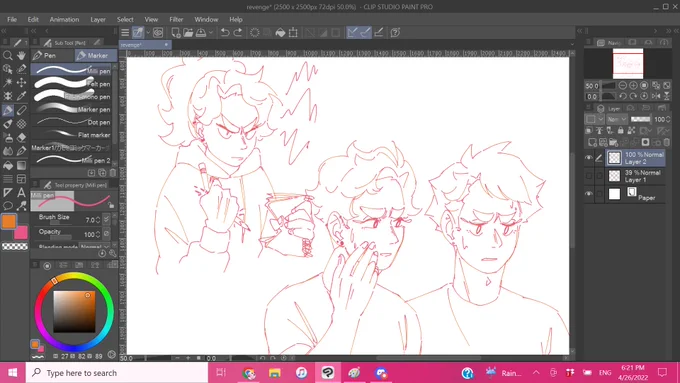Screen dimensions: 680x383
Task: Adjust the layer opacity 100 stepper
Action: 668,119
